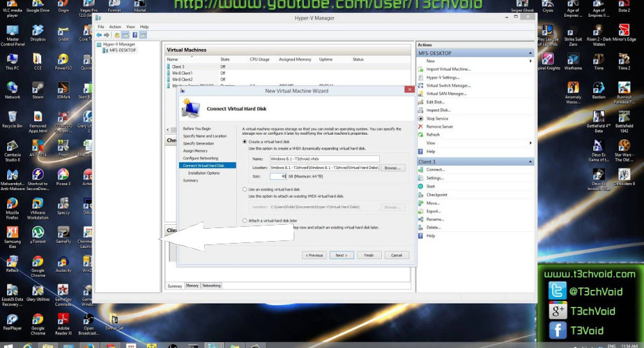Click the Next button in wizard
The width and height of the screenshot is (644, 348).
tap(341, 255)
